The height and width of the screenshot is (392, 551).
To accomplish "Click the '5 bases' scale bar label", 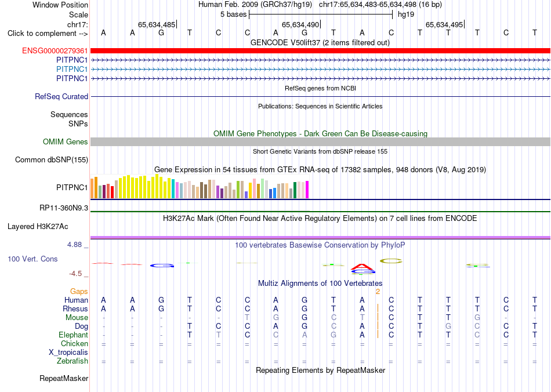I will click(x=233, y=14).
